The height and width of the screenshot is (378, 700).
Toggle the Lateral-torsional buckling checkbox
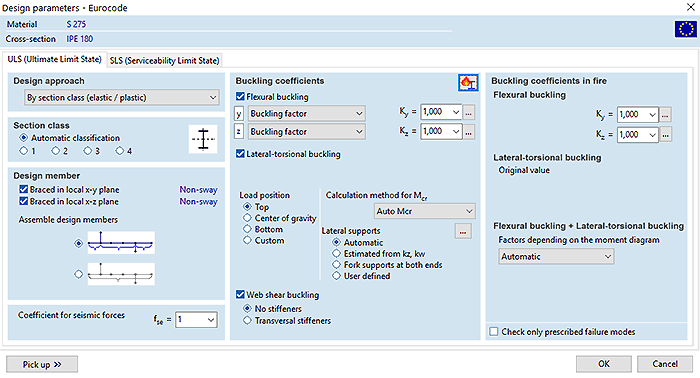coord(240,154)
